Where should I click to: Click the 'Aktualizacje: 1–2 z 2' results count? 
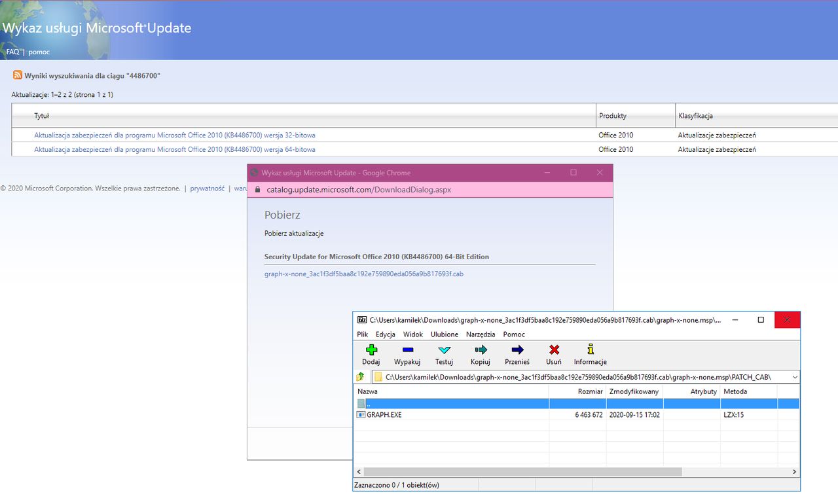62,95
